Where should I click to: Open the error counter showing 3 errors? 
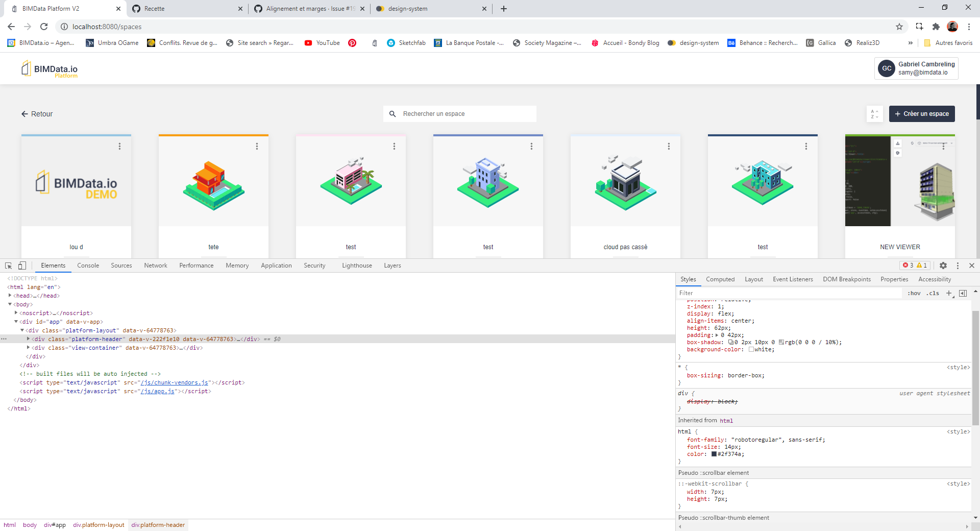point(911,265)
